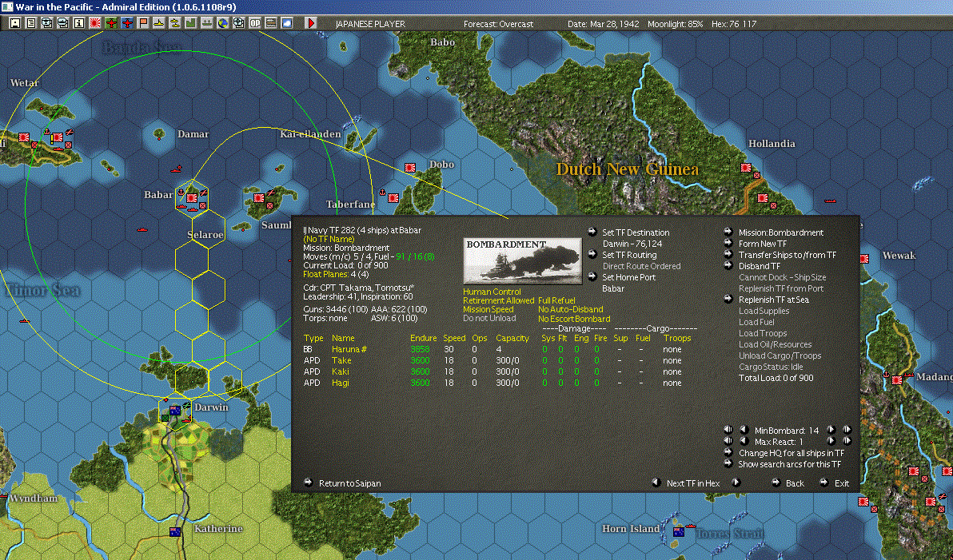Image resolution: width=953 pixels, height=560 pixels.
Task: Click the Japanese rising sun flag icon
Action: click(x=95, y=23)
